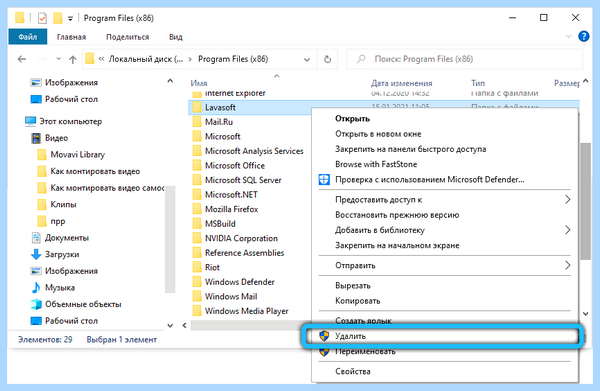Open Загрузки in the sidebar
The image size is (600, 391).
tap(62, 254)
